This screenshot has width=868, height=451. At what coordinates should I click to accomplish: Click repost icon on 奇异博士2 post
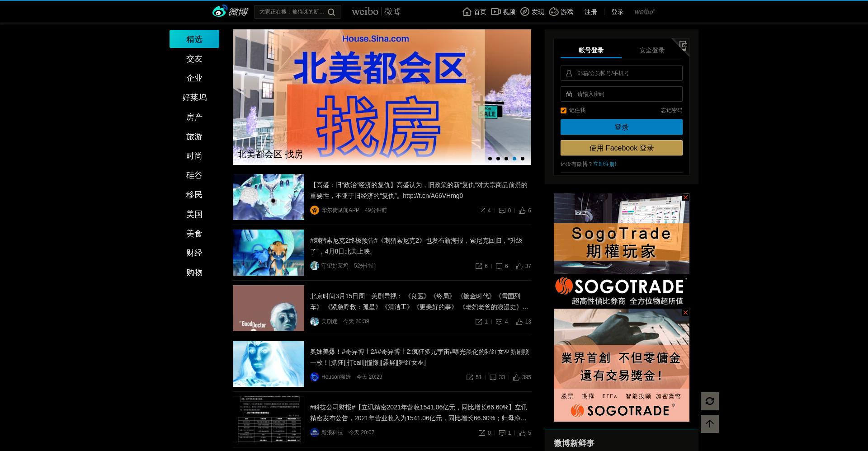click(470, 377)
